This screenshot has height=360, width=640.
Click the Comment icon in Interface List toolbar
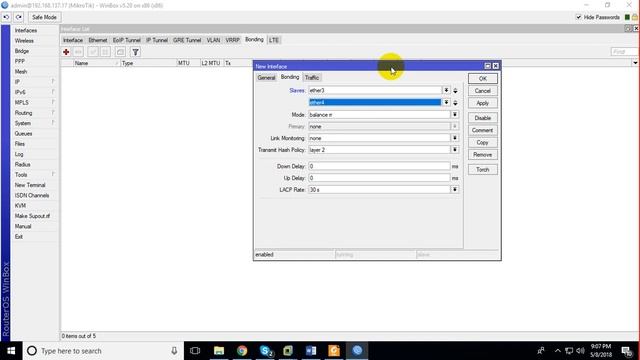[x=120, y=52]
